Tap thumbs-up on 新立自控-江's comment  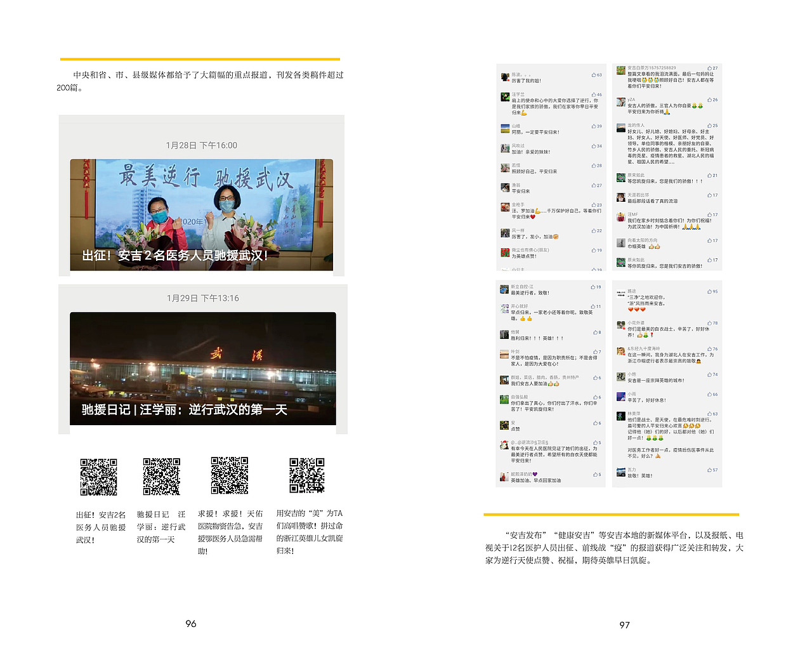coord(593,287)
